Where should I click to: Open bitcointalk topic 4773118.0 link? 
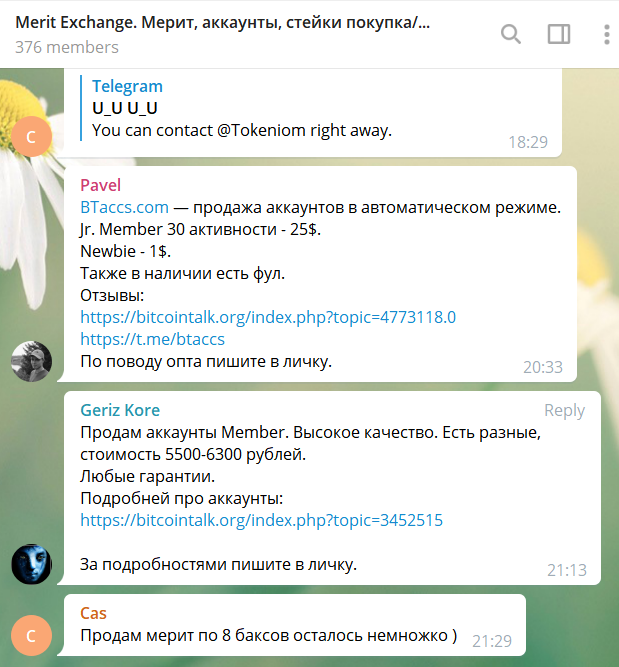267,317
